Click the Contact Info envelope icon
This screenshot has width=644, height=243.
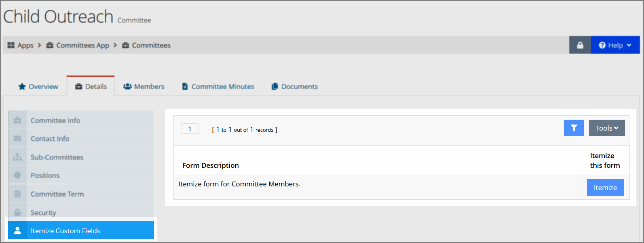[17, 139]
